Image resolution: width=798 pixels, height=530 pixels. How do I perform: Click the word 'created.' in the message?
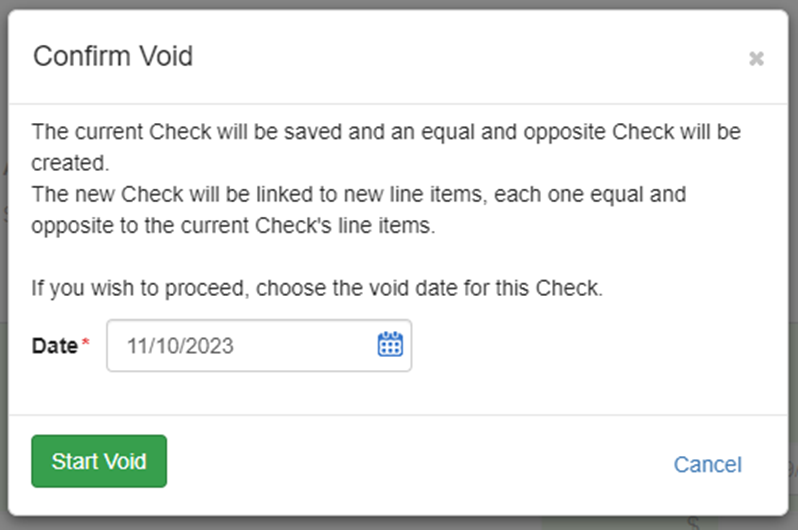click(70, 163)
